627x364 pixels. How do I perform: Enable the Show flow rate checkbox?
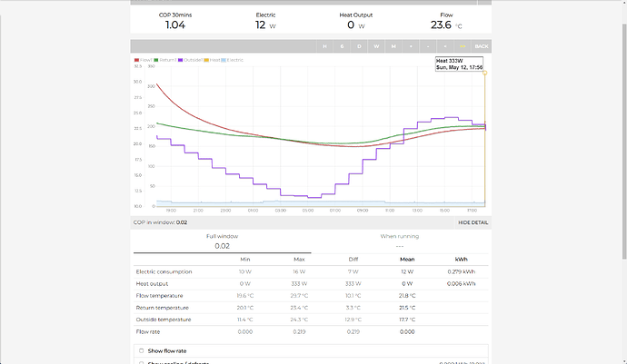[x=140, y=349]
